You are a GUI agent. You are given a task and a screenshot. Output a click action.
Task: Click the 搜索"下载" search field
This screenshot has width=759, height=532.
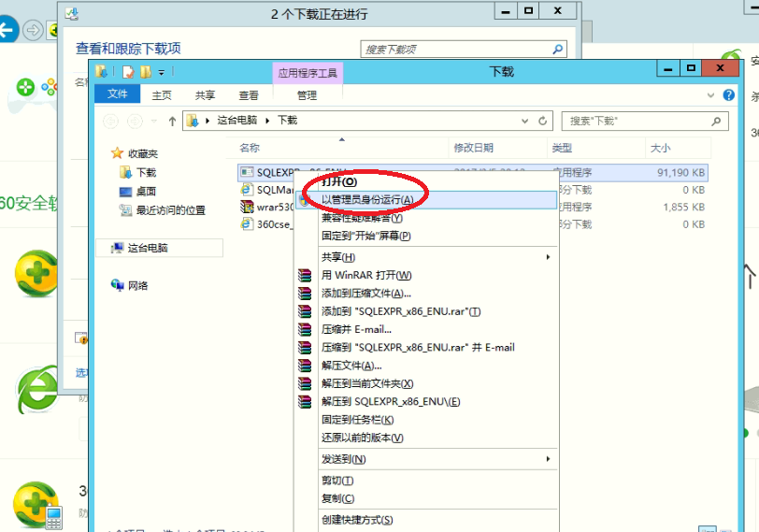645,121
